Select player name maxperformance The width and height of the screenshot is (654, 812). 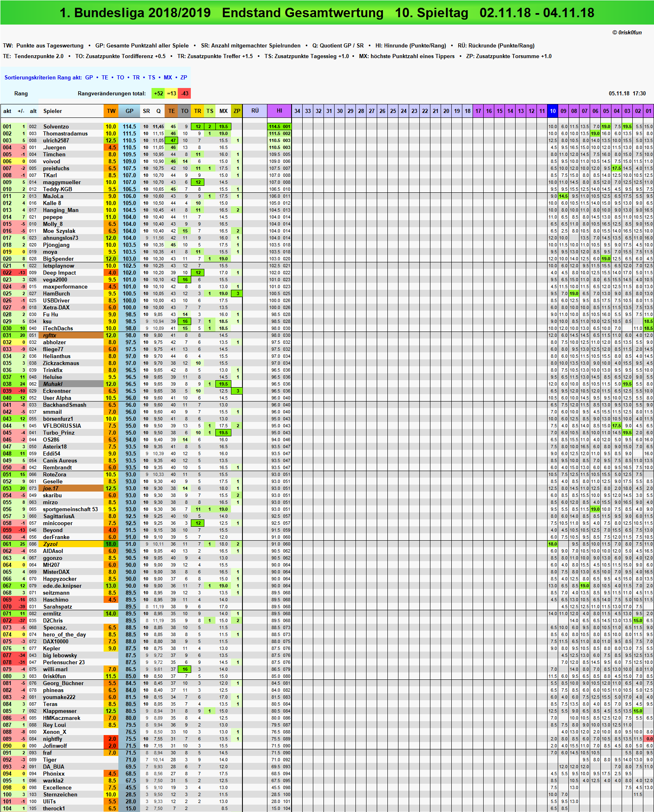[65, 287]
